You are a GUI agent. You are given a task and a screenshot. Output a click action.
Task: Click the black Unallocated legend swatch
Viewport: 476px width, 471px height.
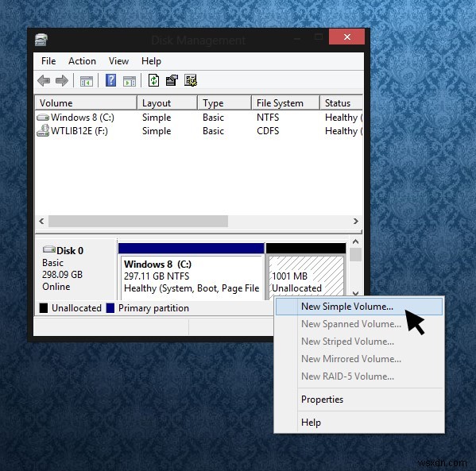[44, 308]
